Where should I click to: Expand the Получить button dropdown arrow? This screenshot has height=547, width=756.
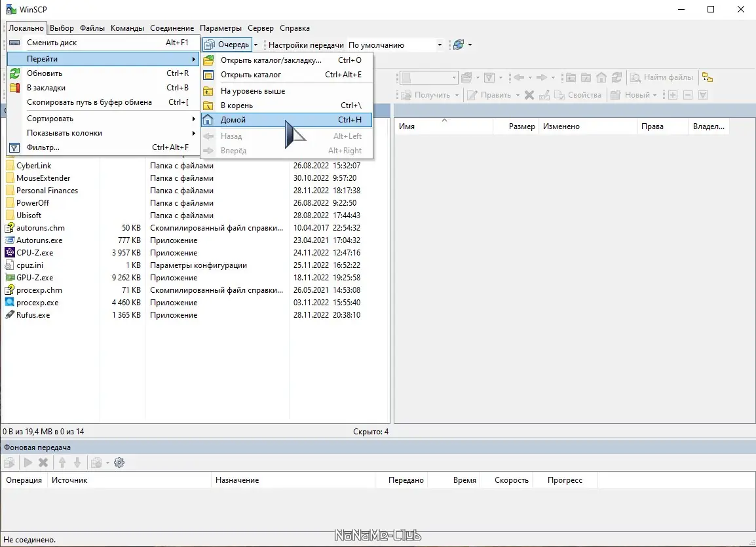pyautogui.click(x=457, y=95)
